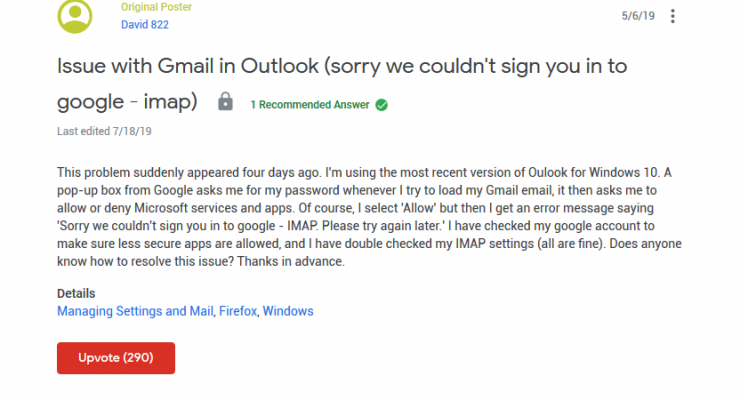Click 'Thanks in advance' sentence
The height and width of the screenshot is (400, 740).
click(291, 261)
